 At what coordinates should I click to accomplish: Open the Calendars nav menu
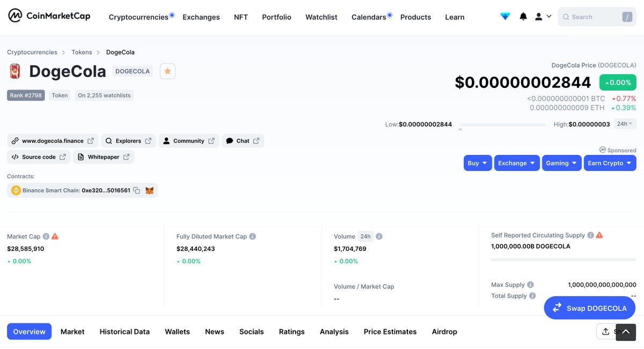click(369, 17)
